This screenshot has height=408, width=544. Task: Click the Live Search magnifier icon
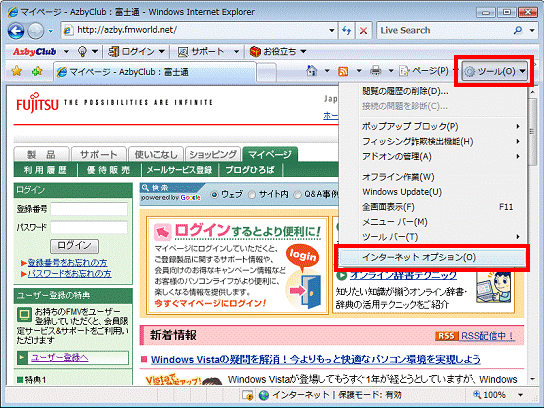point(518,30)
